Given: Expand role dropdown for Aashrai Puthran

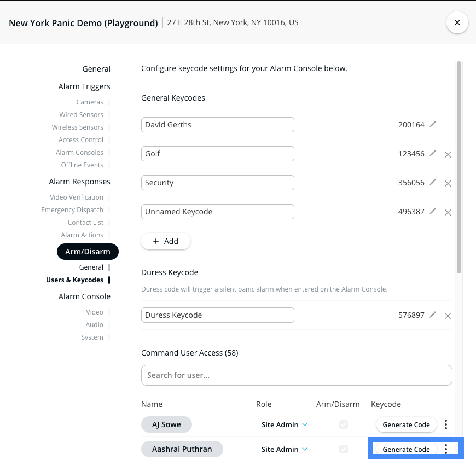Looking at the screenshot, I should pyautogui.click(x=285, y=449).
